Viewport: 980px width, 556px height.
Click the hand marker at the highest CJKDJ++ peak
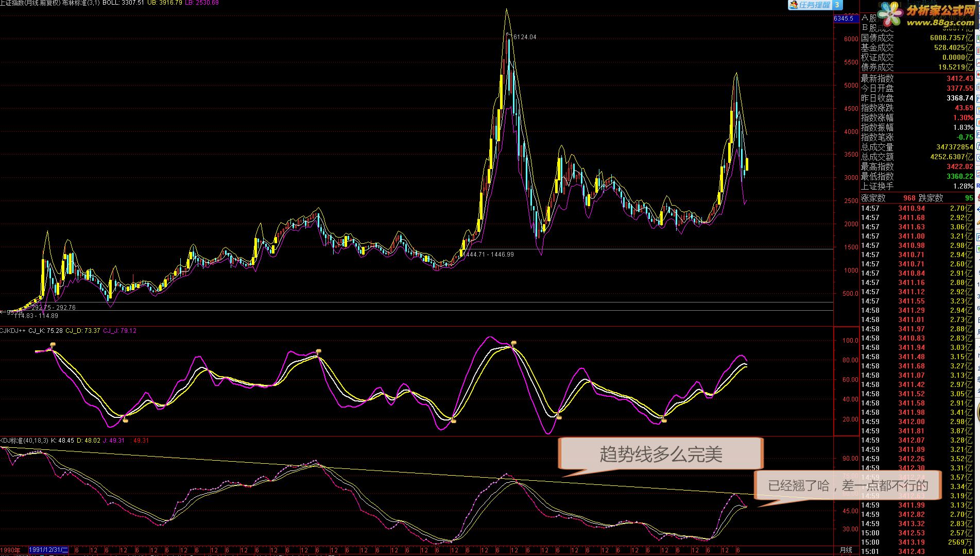[513, 344]
